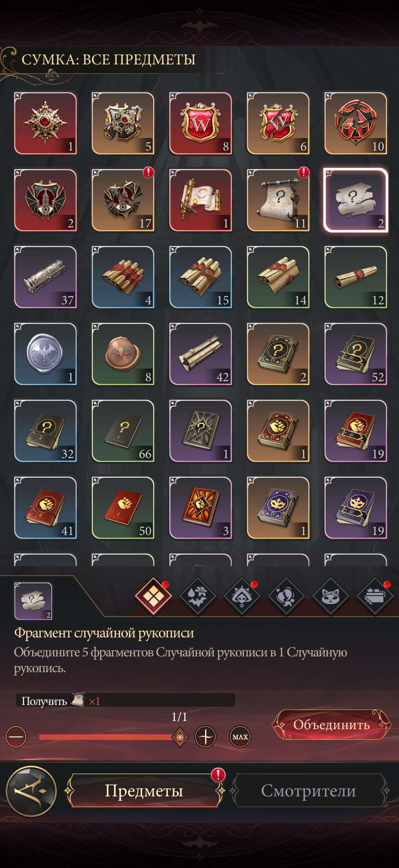Open the cake gift category filter
The width and height of the screenshot is (399, 868).
point(375,597)
